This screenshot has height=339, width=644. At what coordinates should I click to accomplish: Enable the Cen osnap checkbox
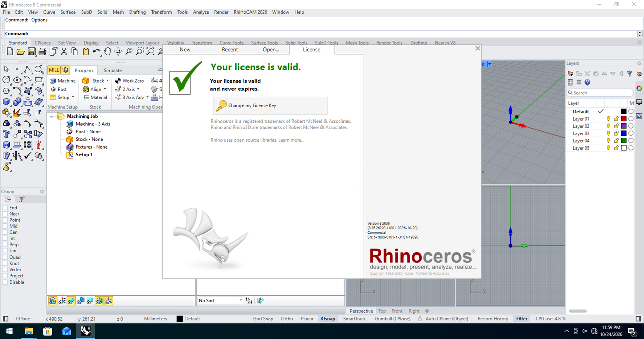[5, 232]
